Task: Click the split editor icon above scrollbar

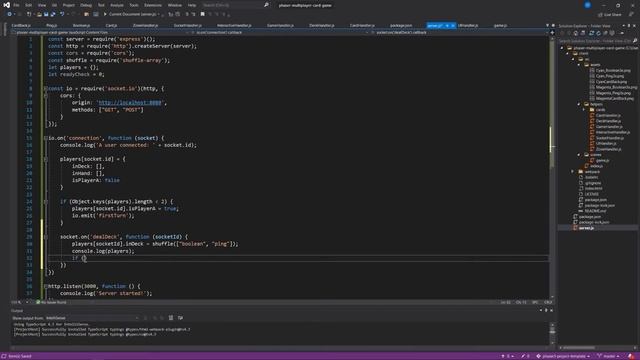Action: coord(552,33)
